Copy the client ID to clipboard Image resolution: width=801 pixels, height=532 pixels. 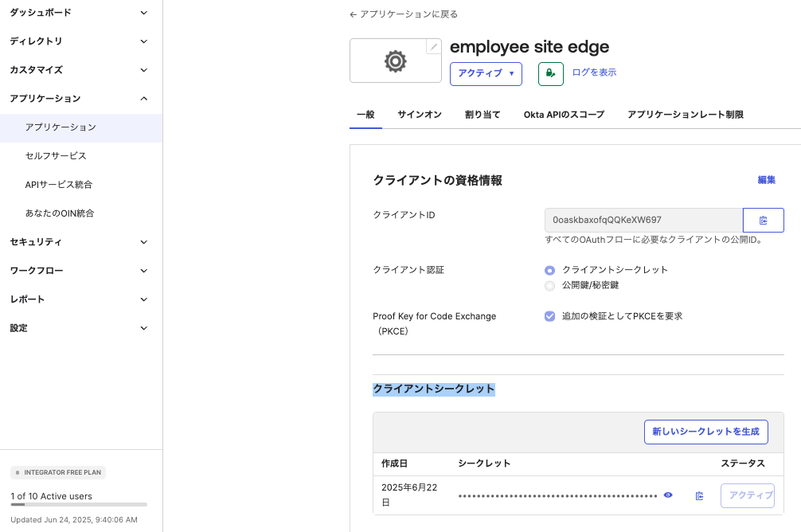point(763,220)
